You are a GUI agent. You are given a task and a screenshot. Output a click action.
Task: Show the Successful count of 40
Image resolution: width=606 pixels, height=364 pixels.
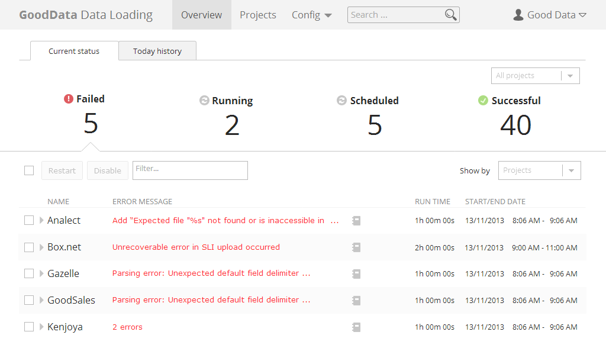click(x=515, y=125)
